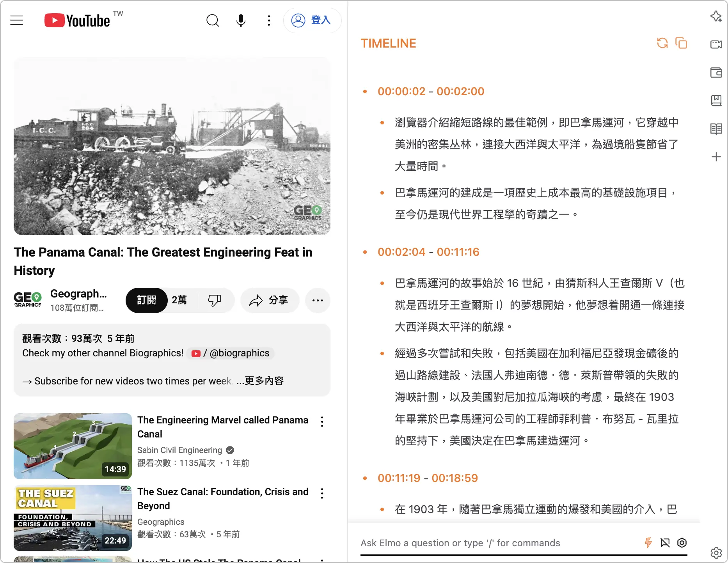The image size is (728, 563).
Task: Open The Engineering Marvel called Panama Canal thumbnail
Action: pos(73,446)
